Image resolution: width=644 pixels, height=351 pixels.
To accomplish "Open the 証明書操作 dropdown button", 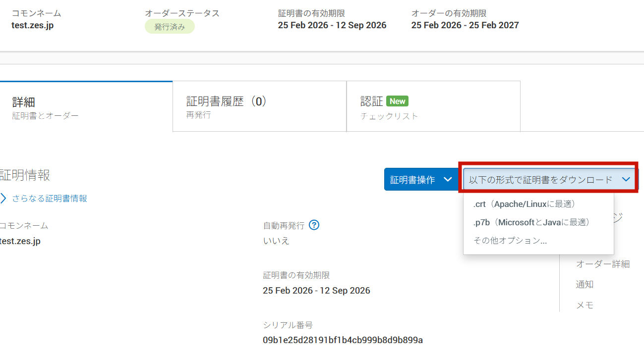I will [421, 179].
